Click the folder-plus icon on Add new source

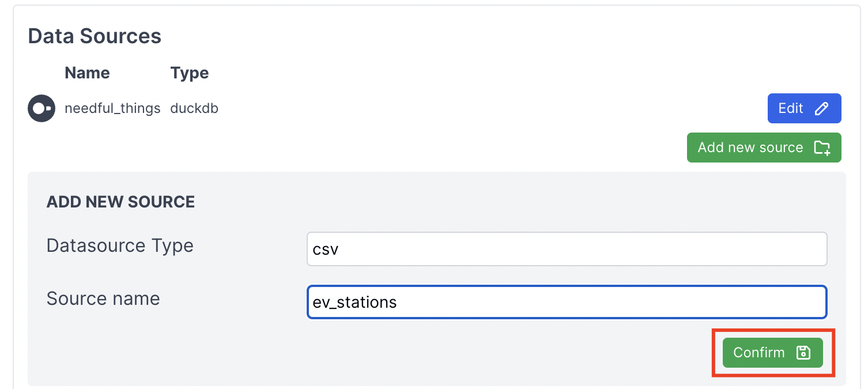822,148
